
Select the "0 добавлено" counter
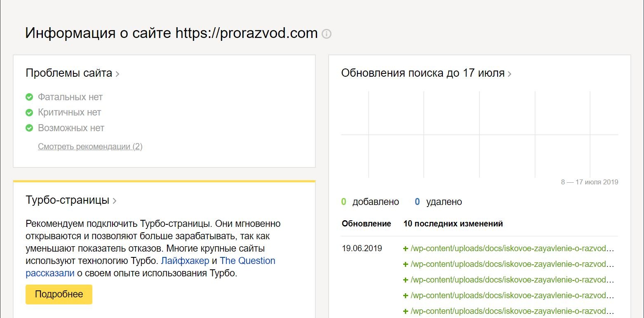click(370, 202)
